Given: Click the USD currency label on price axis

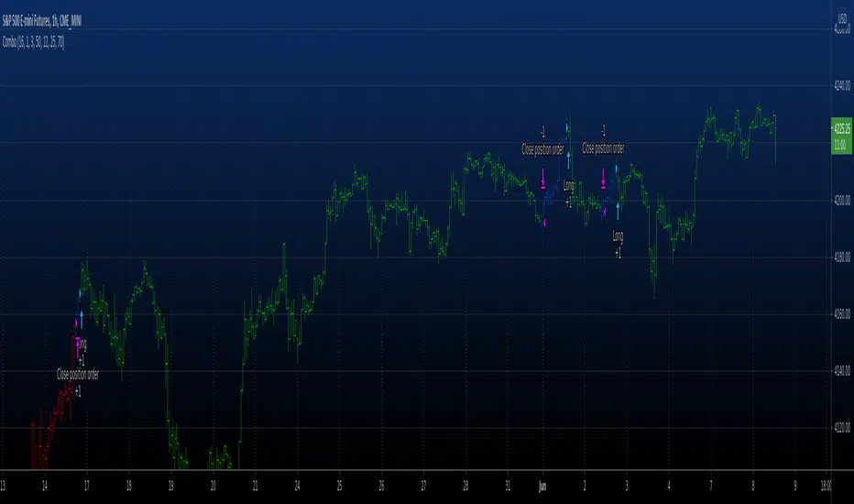Looking at the screenshot, I should point(842,18).
